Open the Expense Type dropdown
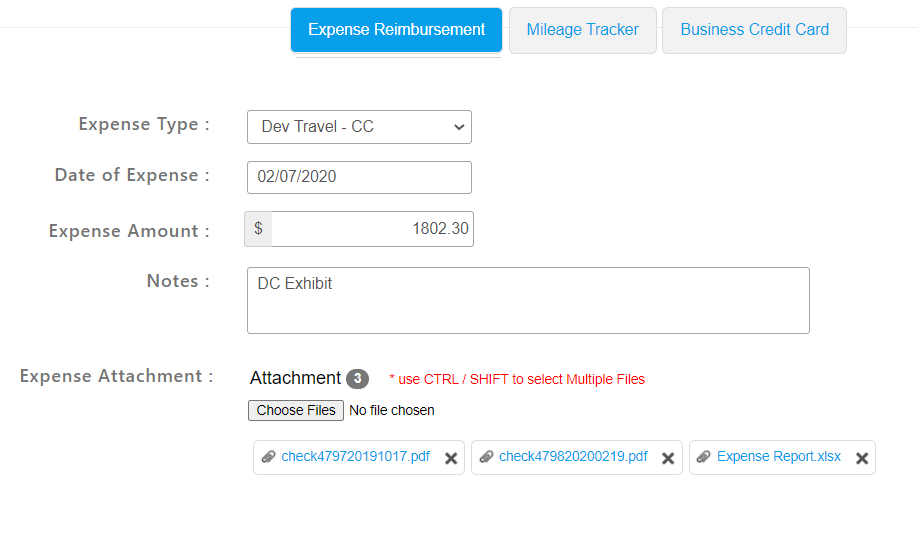This screenshot has height=559, width=918. coord(359,127)
